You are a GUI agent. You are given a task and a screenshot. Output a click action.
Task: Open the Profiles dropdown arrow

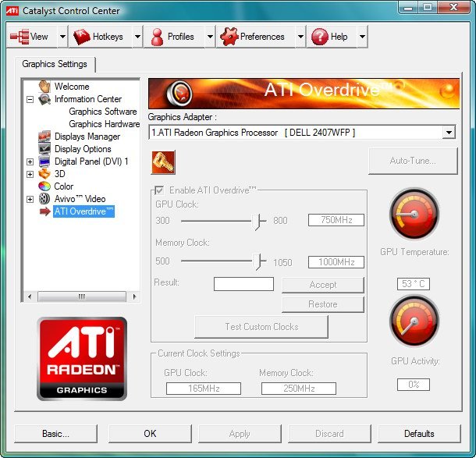(210, 37)
